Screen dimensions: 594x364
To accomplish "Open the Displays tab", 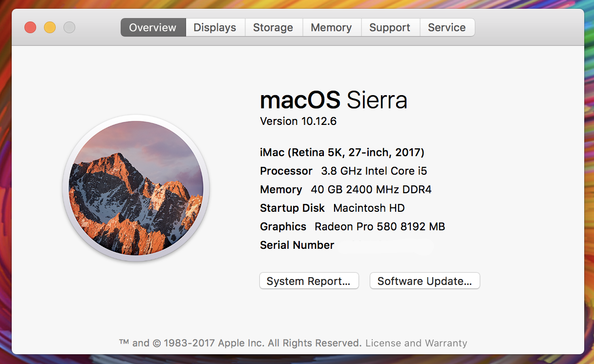I will tap(215, 27).
